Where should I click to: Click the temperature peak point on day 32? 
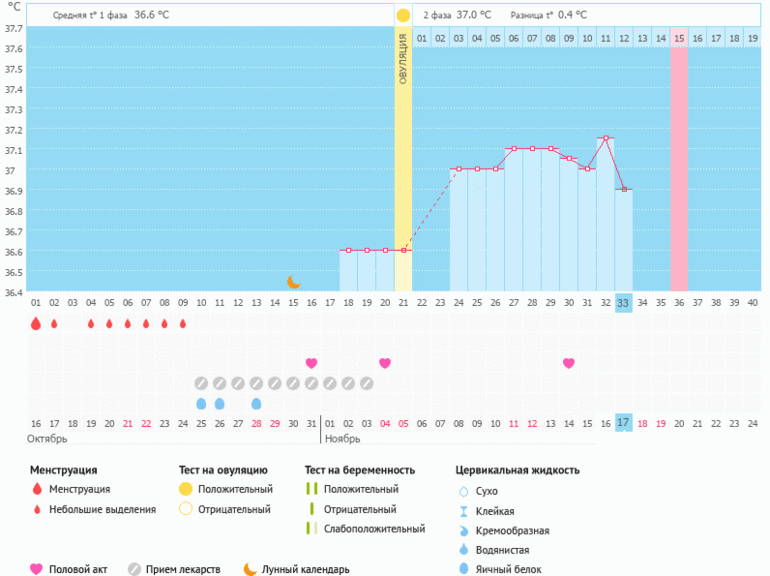point(605,138)
